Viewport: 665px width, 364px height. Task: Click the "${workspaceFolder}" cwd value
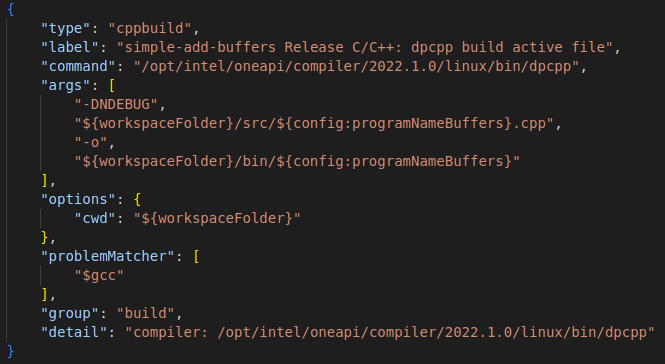pyautogui.click(x=217, y=218)
